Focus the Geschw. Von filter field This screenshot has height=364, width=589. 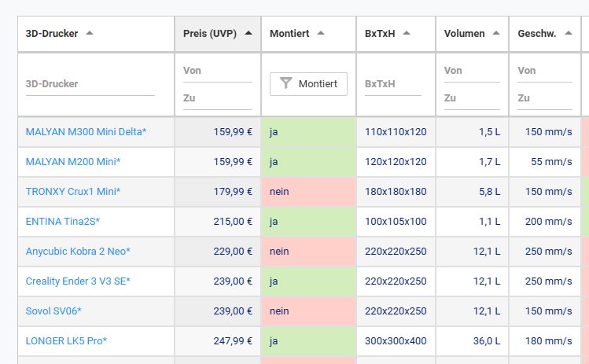coord(545,71)
